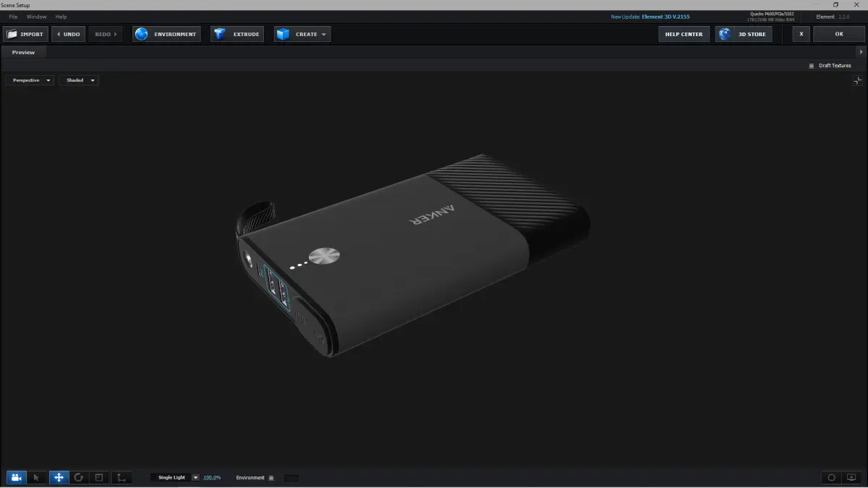Open the Shaded display mode dropdown
The width and height of the screenshot is (868, 488).
[79, 80]
